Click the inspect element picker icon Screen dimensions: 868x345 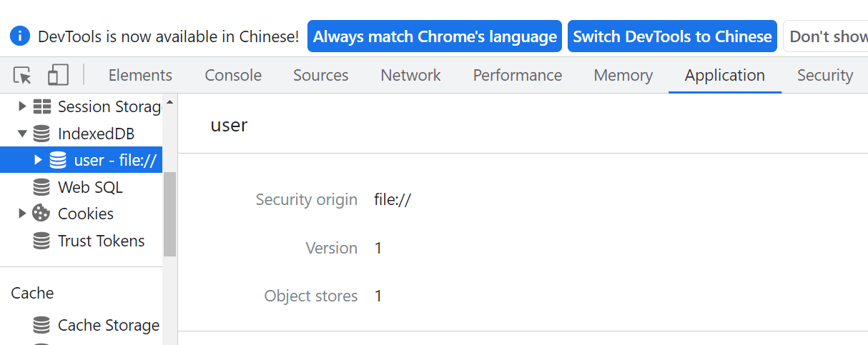pyautogui.click(x=23, y=75)
